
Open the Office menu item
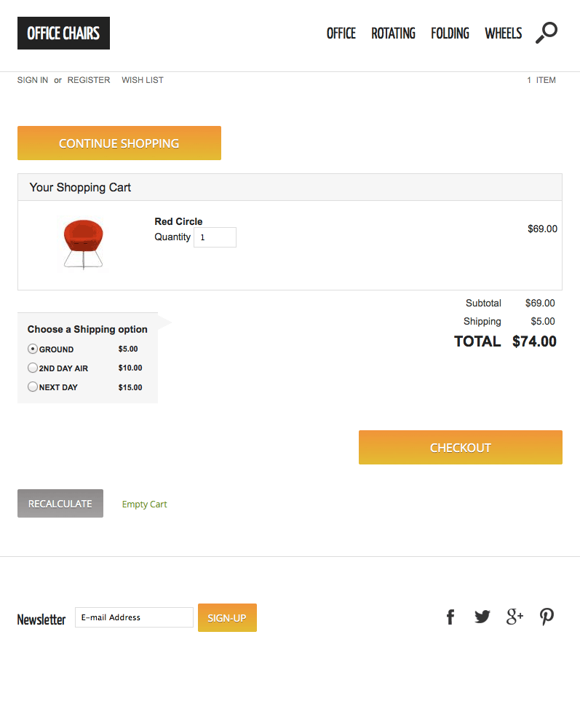coord(341,33)
